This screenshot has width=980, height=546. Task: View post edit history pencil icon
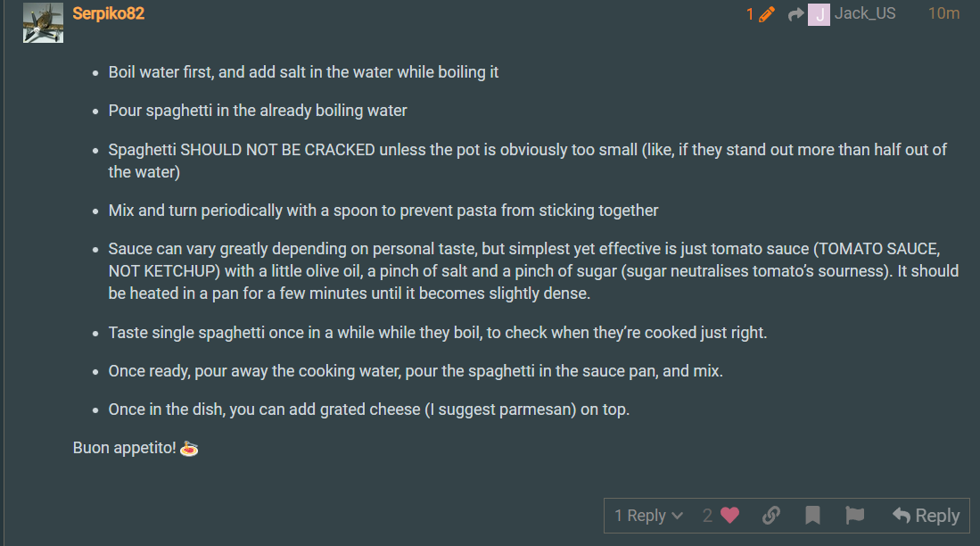tap(767, 13)
